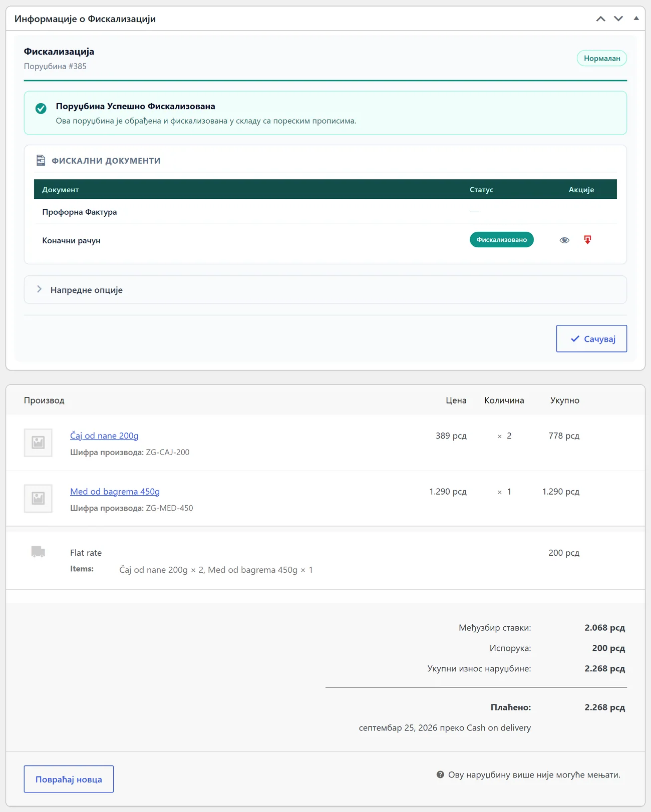This screenshot has height=812, width=651.
Task: Click the Фискални документи document icon
Action: coord(41,160)
